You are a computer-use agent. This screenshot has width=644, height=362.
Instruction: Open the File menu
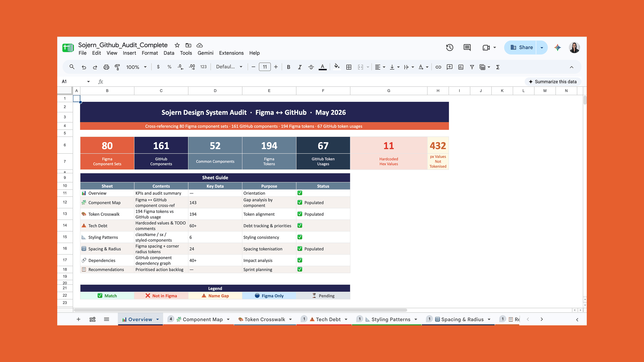click(x=83, y=53)
